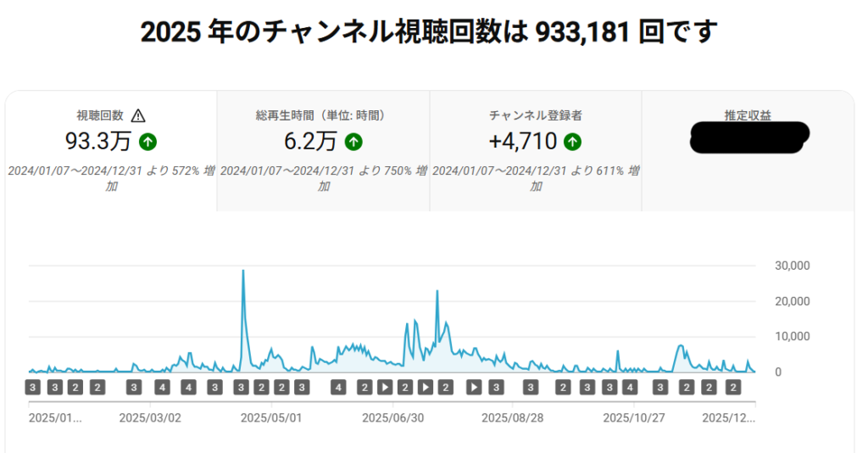
Task: Click the last '2' video marker at far right
Action: 734,388
